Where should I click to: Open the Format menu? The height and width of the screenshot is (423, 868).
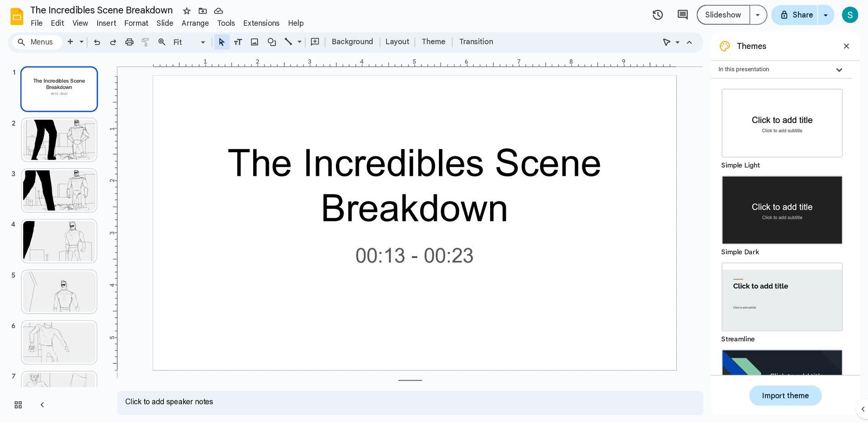tap(136, 23)
